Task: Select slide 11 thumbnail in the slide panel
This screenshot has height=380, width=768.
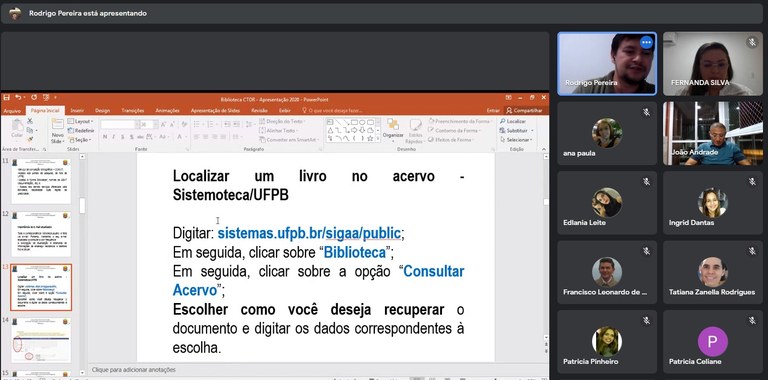Action: point(41,181)
